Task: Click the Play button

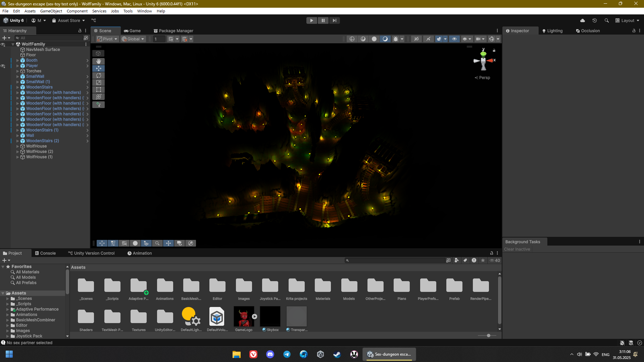Action: click(x=312, y=20)
